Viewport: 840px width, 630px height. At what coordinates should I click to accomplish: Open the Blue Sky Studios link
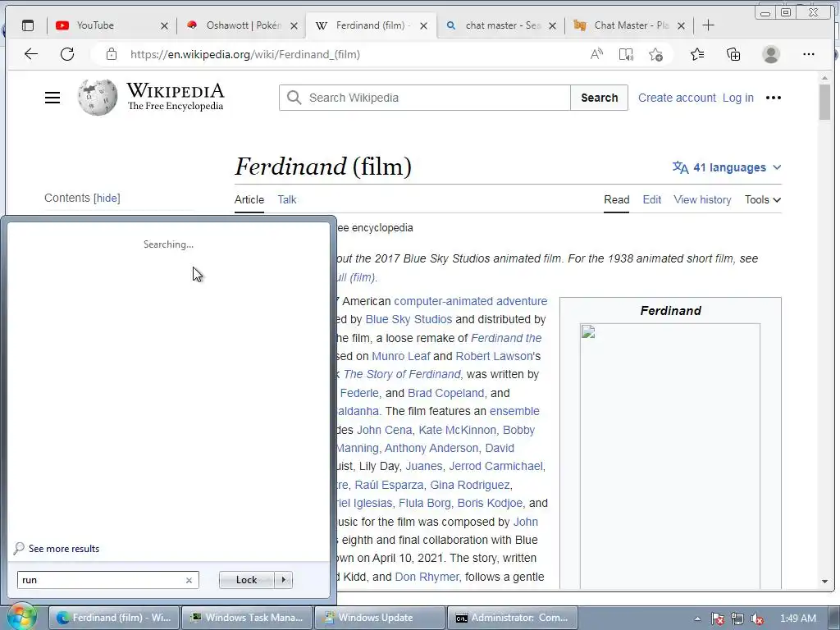pos(409,319)
